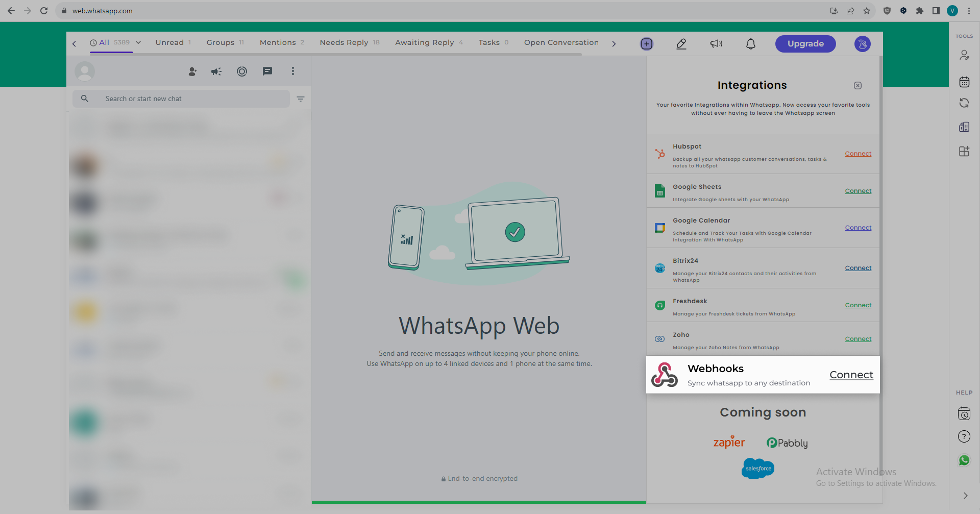Image resolution: width=980 pixels, height=514 pixels.
Task: Open browser extensions puzzle icon
Action: 920,11
